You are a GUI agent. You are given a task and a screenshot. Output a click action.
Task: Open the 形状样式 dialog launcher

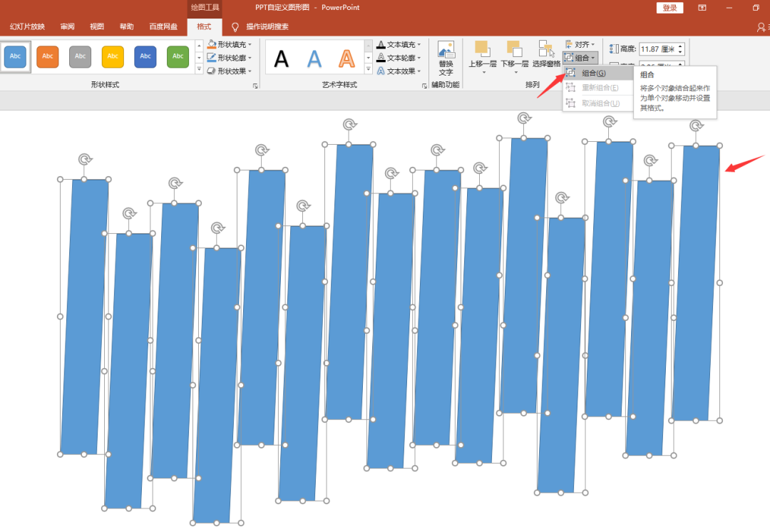(x=255, y=86)
